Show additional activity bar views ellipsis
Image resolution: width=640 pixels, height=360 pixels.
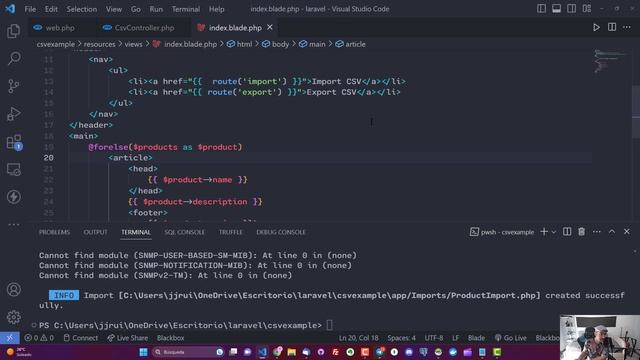tap(13, 224)
